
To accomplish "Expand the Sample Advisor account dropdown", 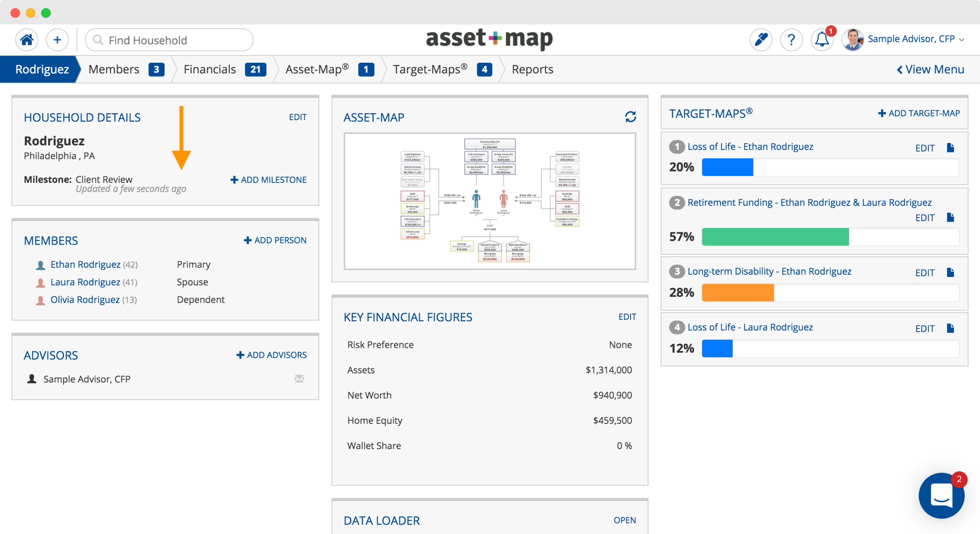I will click(x=962, y=40).
